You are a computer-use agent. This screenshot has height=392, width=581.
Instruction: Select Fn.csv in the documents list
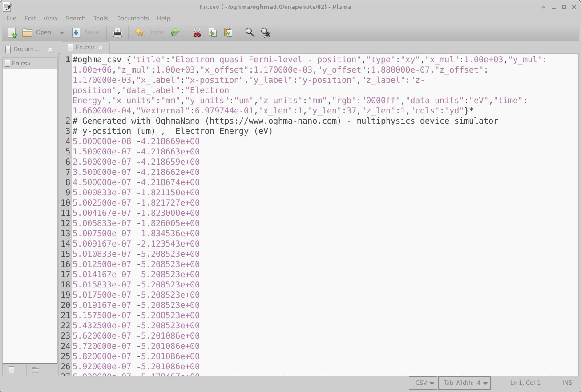[30, 63]
